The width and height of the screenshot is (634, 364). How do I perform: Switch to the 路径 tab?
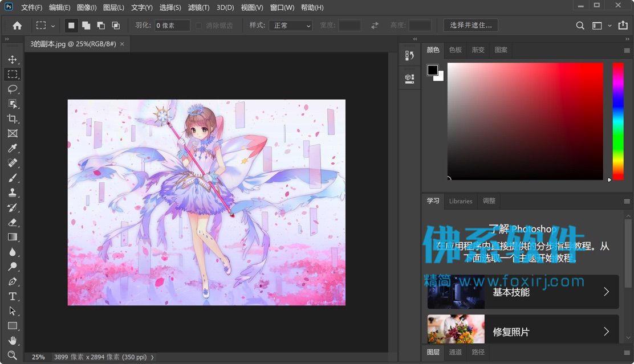(x=478, y=352)
